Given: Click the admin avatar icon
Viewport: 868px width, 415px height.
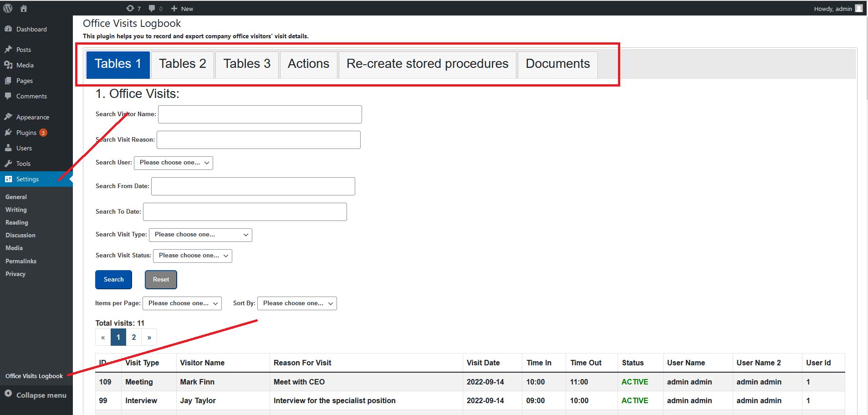Looking at the screenshot, I should (859, 8).
